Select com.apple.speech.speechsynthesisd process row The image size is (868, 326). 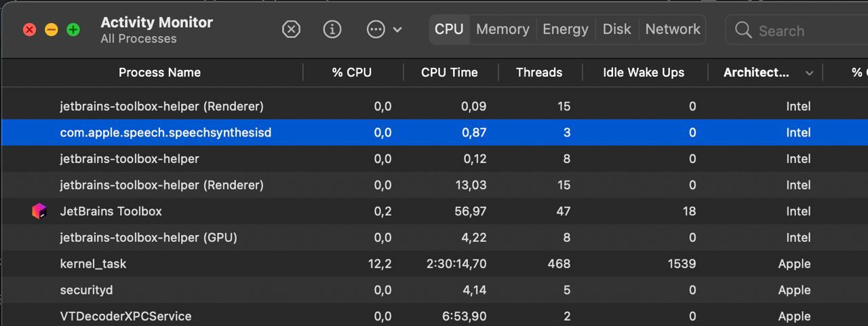tap(434, 132)
